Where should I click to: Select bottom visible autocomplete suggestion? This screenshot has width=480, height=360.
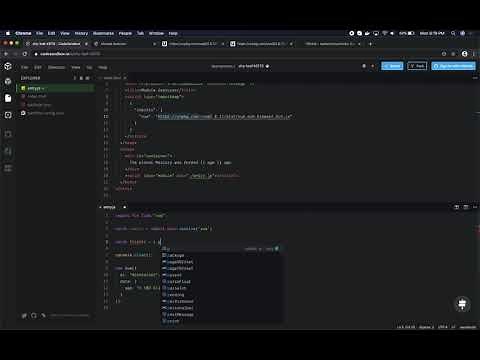pyautogui.click(x=222, y=321)
